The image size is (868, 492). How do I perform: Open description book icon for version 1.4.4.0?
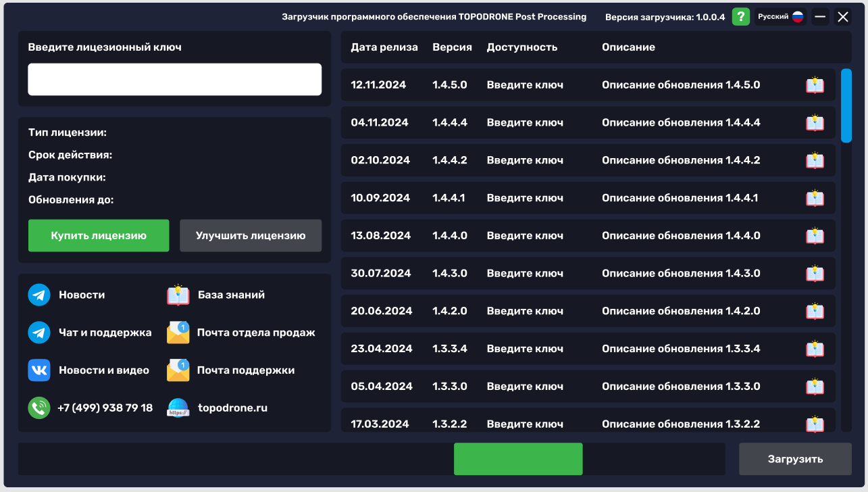pyautogui.click(x=815, y=236)
